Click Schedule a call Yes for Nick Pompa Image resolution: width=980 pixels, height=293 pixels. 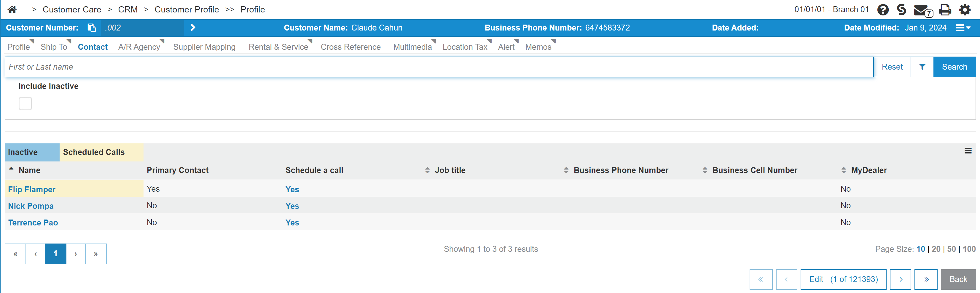coord(292,206)
